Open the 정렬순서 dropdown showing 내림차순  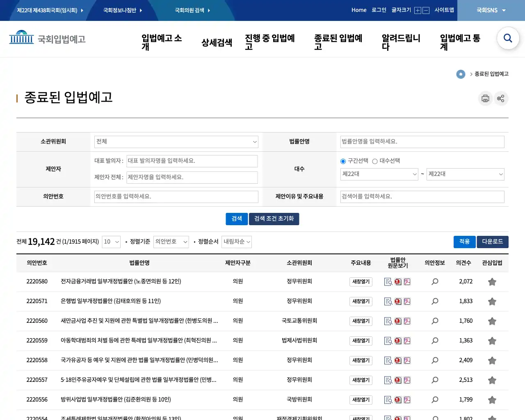click(x=237, y=242)
